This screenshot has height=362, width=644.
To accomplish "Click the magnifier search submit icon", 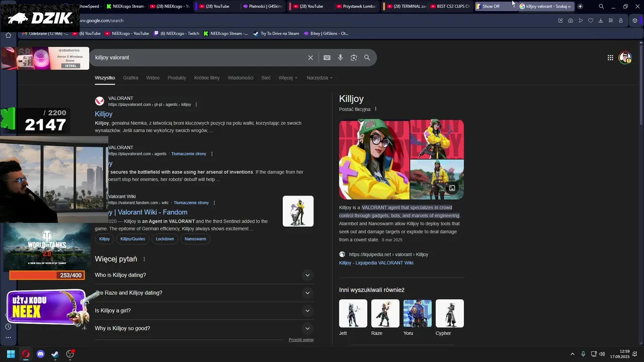I will (x=367, y=58).
